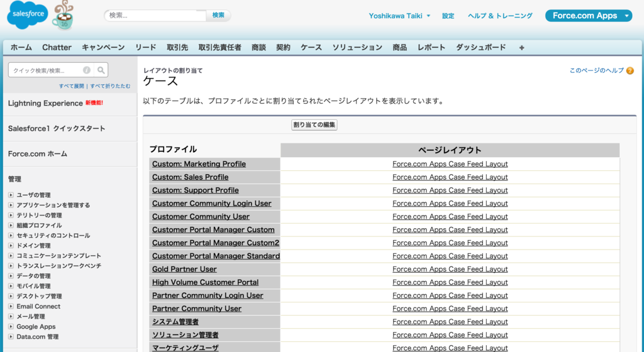Viewport: 644px width, 352px height.
Task: Go to the レポート tab
Action: pyautogui.click(x=431, y=48)
